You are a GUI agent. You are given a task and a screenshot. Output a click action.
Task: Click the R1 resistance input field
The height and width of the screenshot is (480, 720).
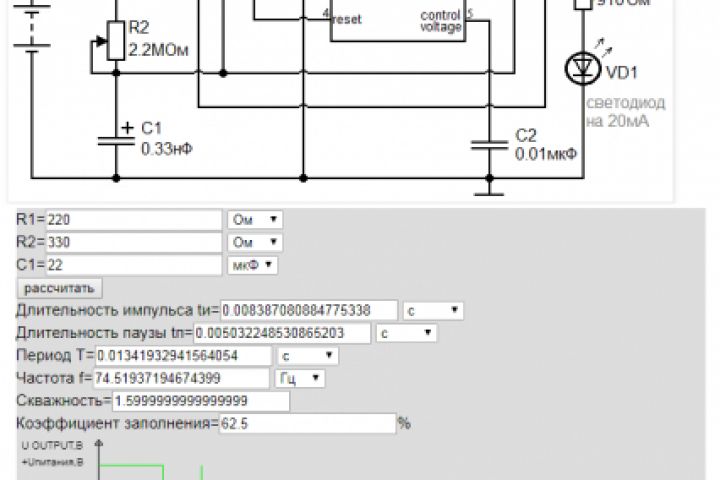[x=134, y=220]
